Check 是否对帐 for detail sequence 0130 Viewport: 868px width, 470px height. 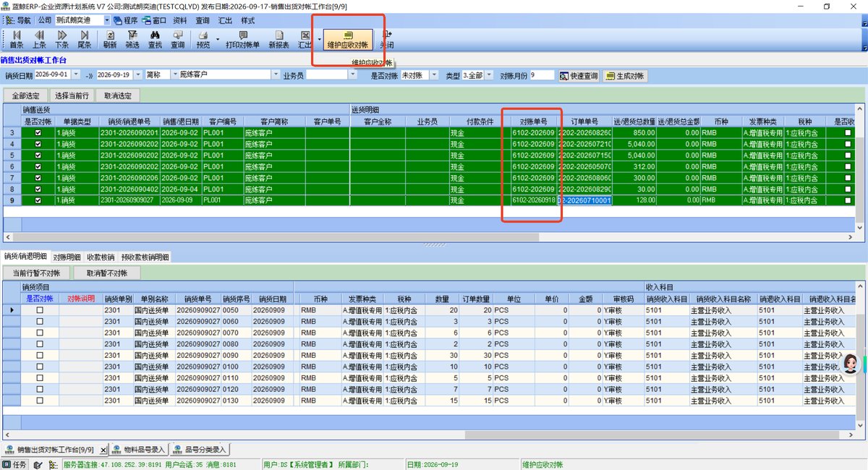[40, 401]
